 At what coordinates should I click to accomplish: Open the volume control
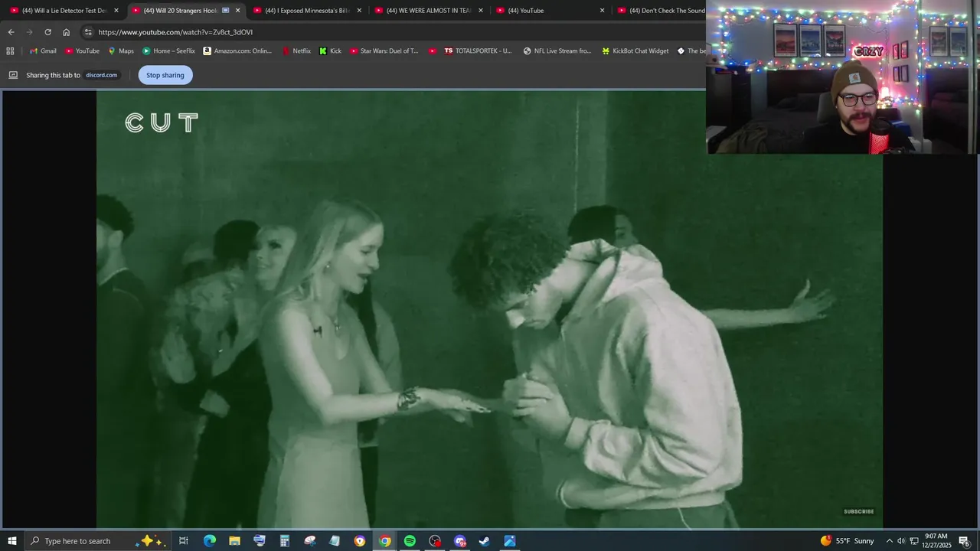(901, 541)
